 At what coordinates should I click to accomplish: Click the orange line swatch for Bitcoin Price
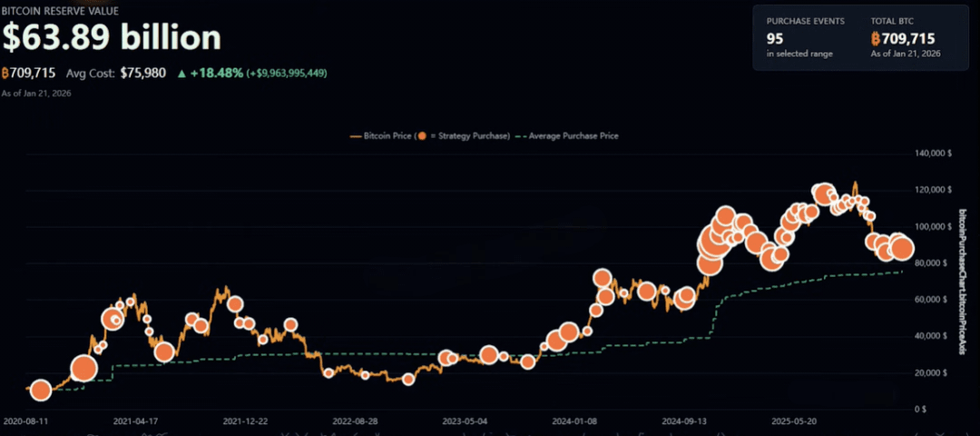(x=355, y=136)
